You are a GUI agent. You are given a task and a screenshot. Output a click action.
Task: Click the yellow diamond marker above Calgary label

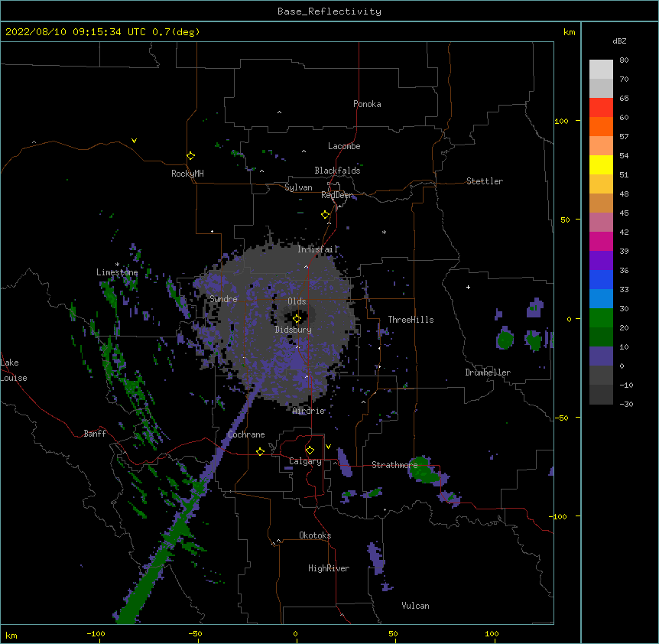[310, 450]
